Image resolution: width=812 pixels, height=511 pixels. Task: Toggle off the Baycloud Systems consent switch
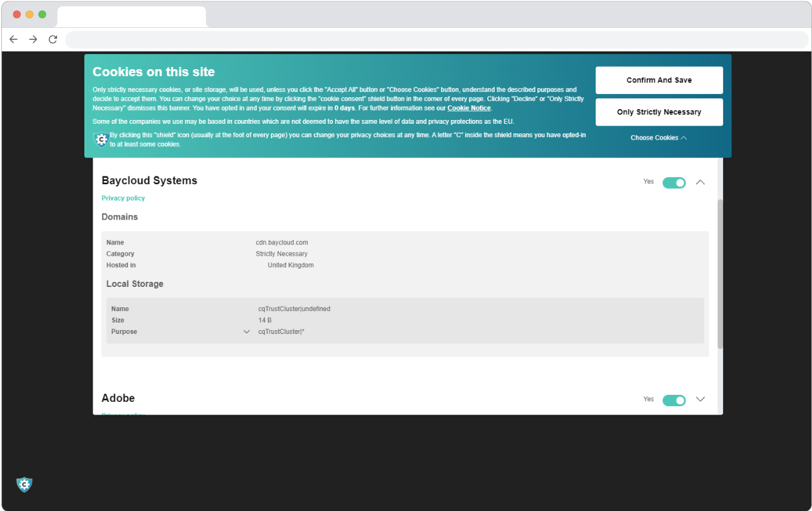click(674, 183)
